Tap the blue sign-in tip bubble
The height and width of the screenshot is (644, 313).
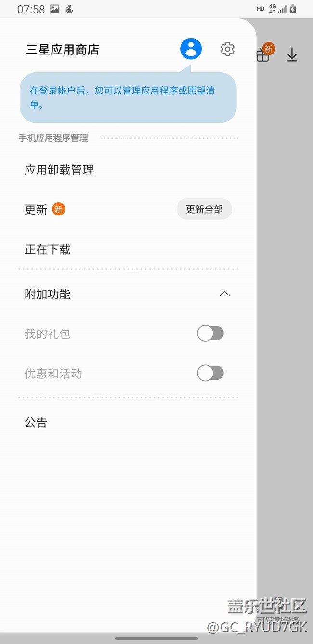click(128, 97)
